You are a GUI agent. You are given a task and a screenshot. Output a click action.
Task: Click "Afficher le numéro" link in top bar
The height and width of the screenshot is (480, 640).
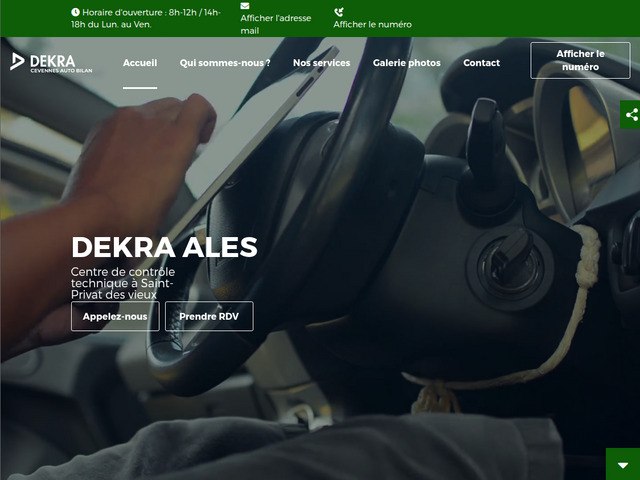(372, 24)
